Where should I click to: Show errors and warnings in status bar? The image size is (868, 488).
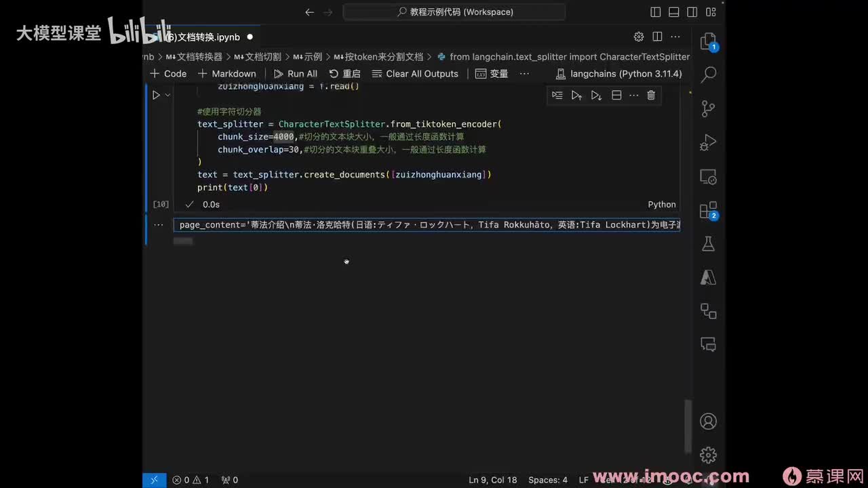coord(191,480)
